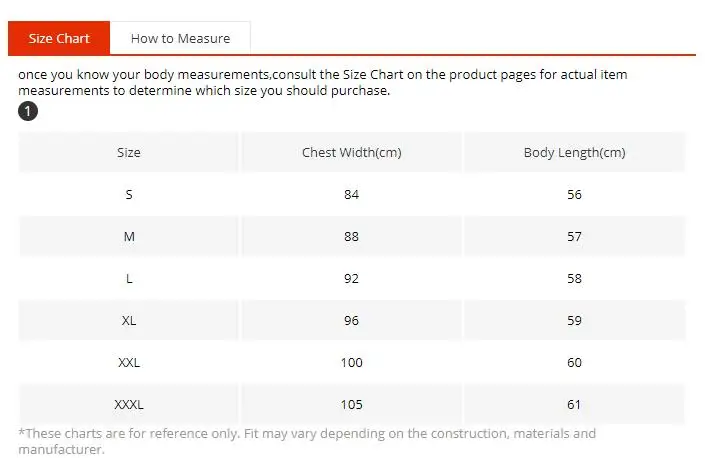Click the body measurements instruction paragraph

tap(322, 83)
